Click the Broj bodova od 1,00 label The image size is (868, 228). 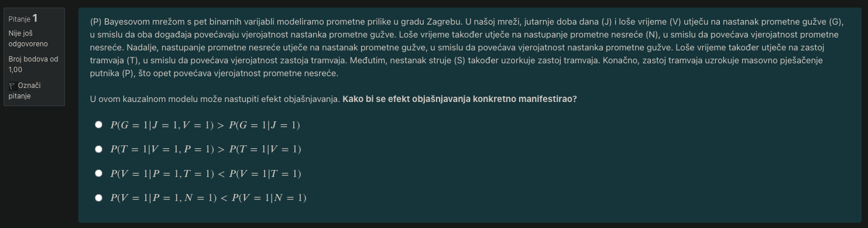click(x=33, y=64)
